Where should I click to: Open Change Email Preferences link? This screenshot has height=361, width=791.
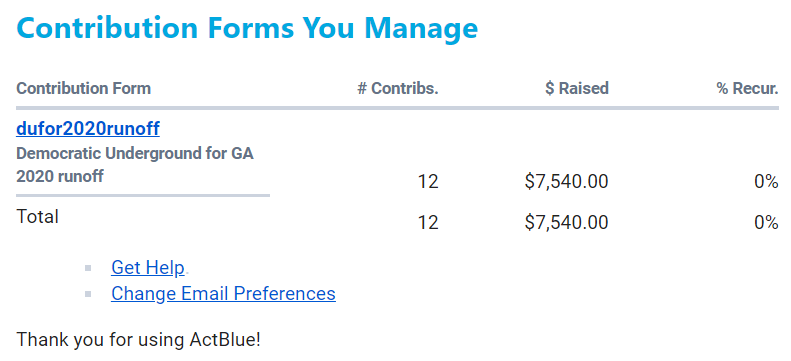click(x=223, y=293)
